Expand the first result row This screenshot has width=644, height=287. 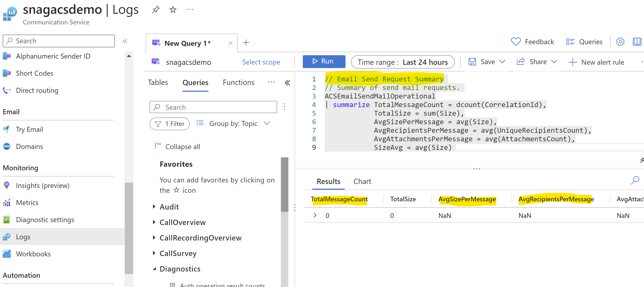pos(315,215)
